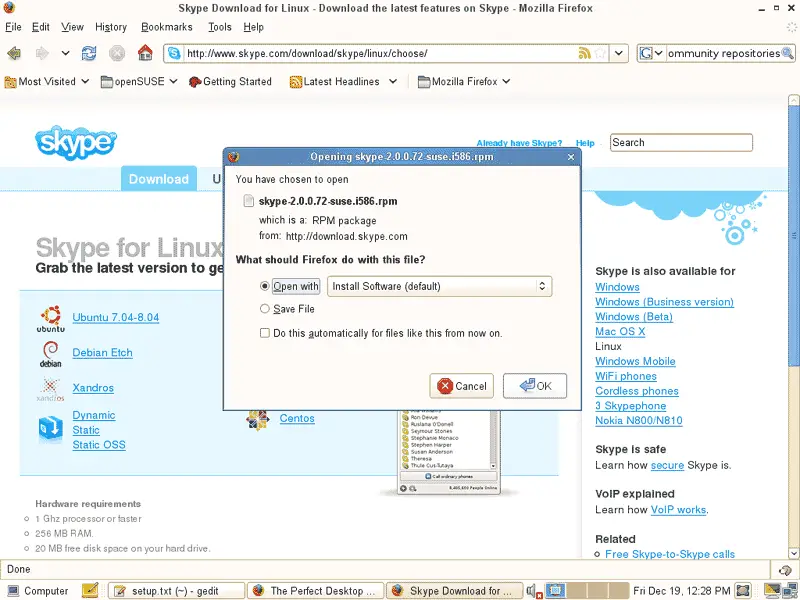
Task: Follow the 'Ubuntu 7.04-8.04' link
Action: (x=116, y=317)
